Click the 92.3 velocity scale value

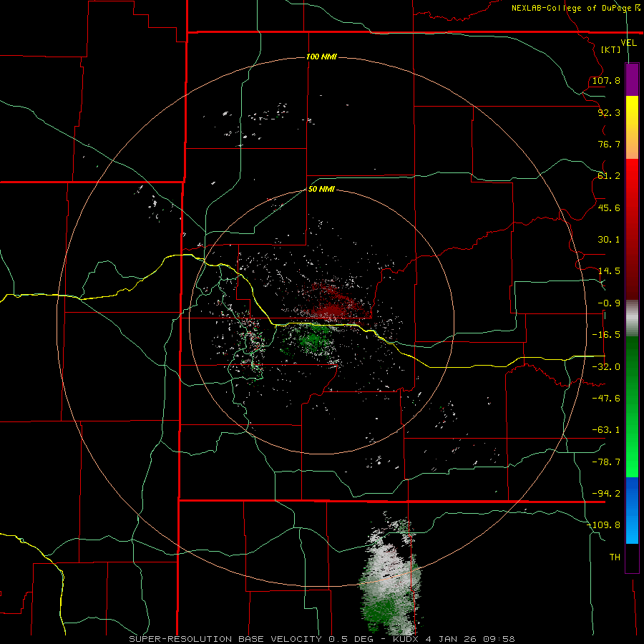(609, 112)
